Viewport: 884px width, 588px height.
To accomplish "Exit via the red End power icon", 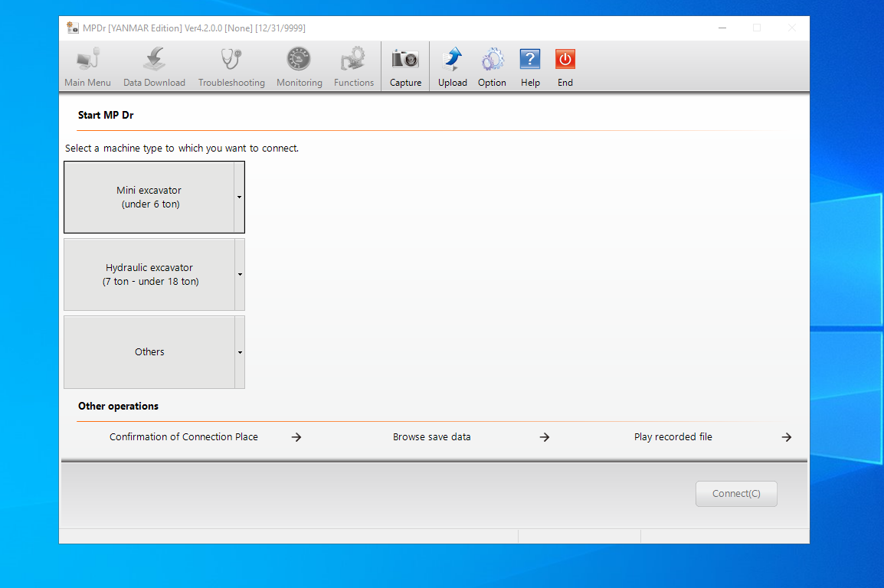I will (565, 65).
